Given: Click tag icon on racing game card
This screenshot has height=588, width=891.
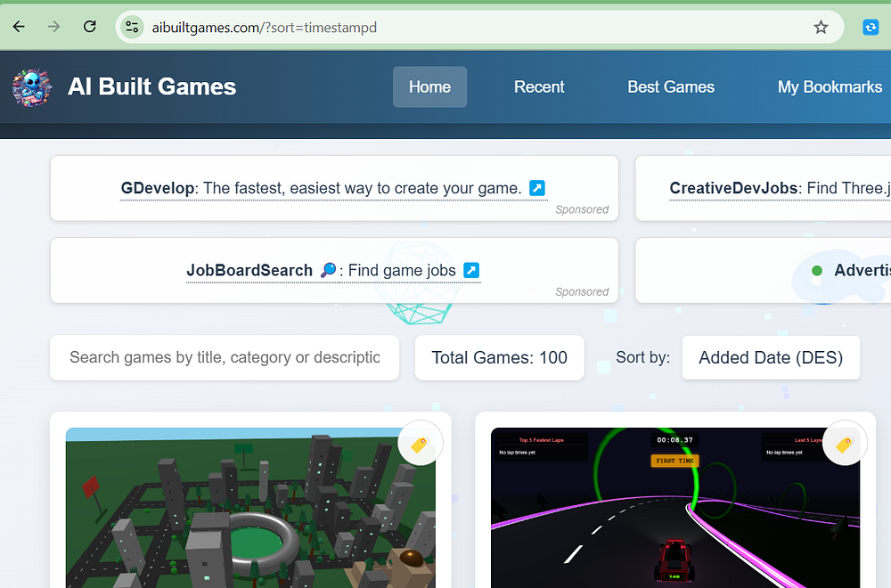Looking at the screenshot, I should click(845, 443).
